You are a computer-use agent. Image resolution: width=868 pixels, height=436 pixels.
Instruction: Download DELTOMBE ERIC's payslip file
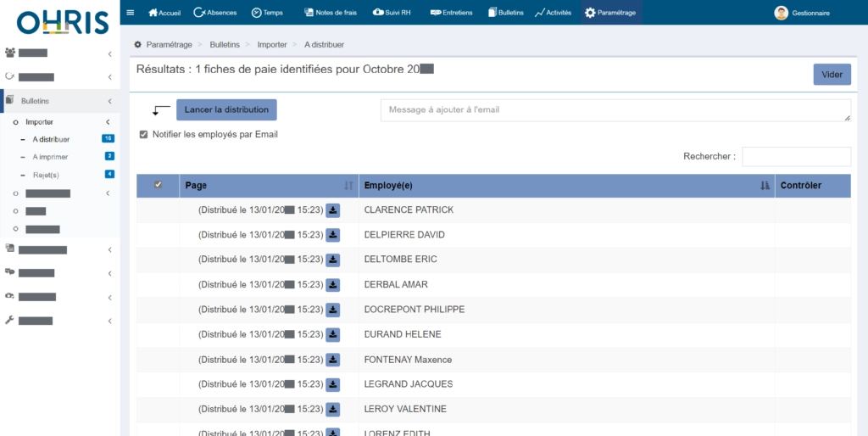pos(333,260)
